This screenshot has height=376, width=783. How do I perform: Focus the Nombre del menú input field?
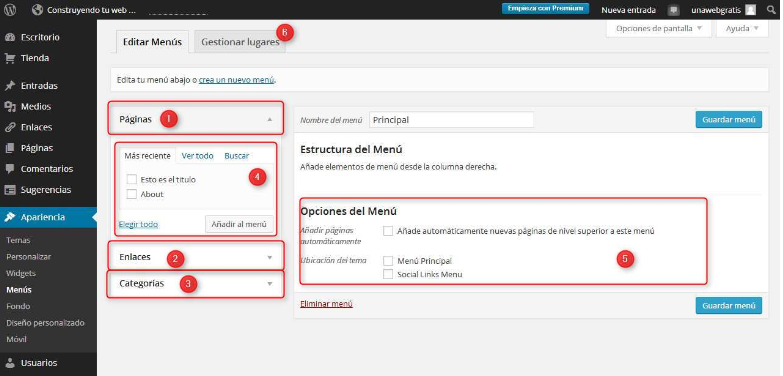(451, 120)
